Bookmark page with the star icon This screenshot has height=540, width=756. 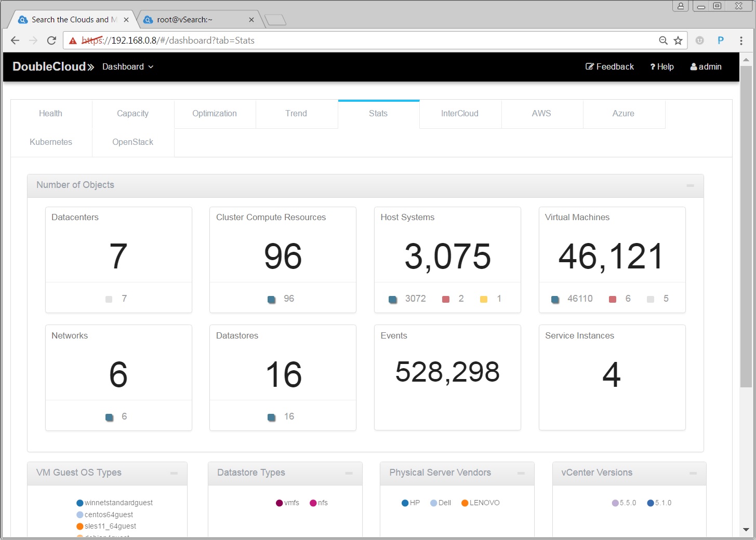coord(678,40)
